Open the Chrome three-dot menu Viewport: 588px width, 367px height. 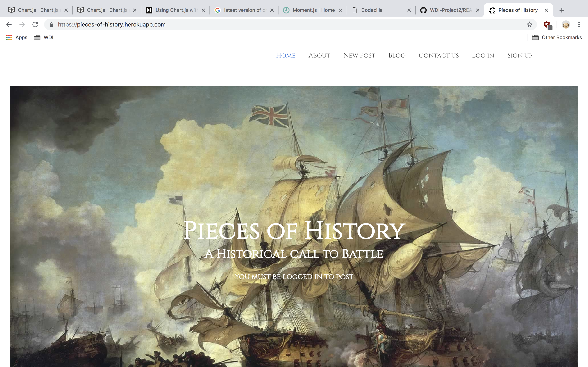click(x=579, y=24)
